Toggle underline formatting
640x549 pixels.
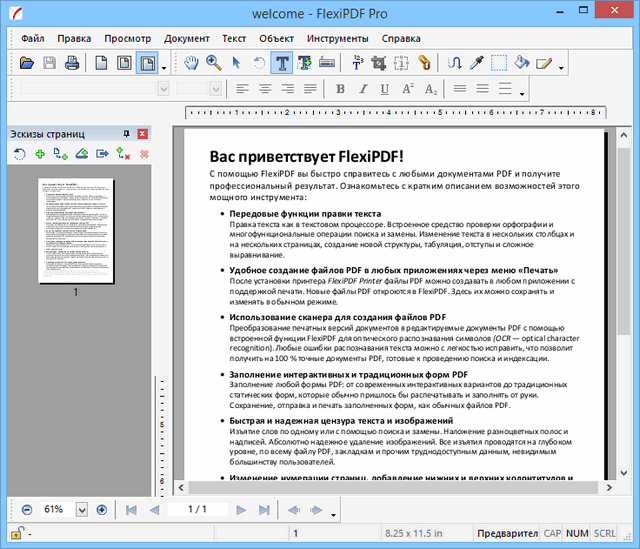(x=384, y=89)
